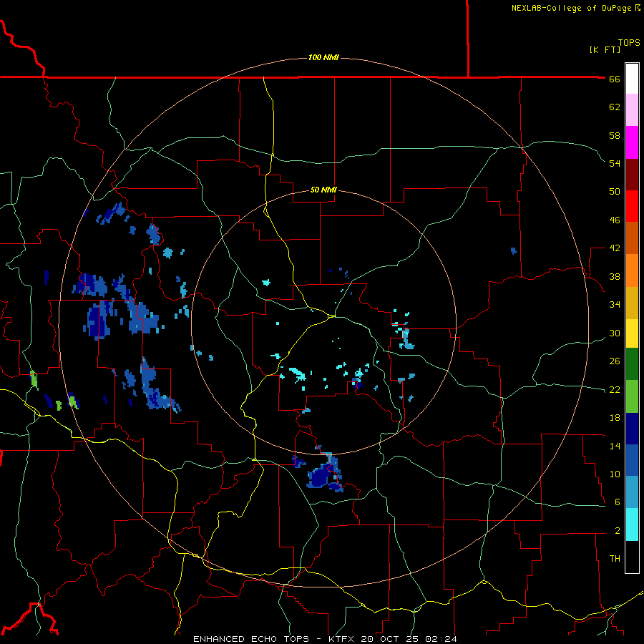Select the sky blue legend swatch
The image size is (644, 644).
(x=632, y=492)
